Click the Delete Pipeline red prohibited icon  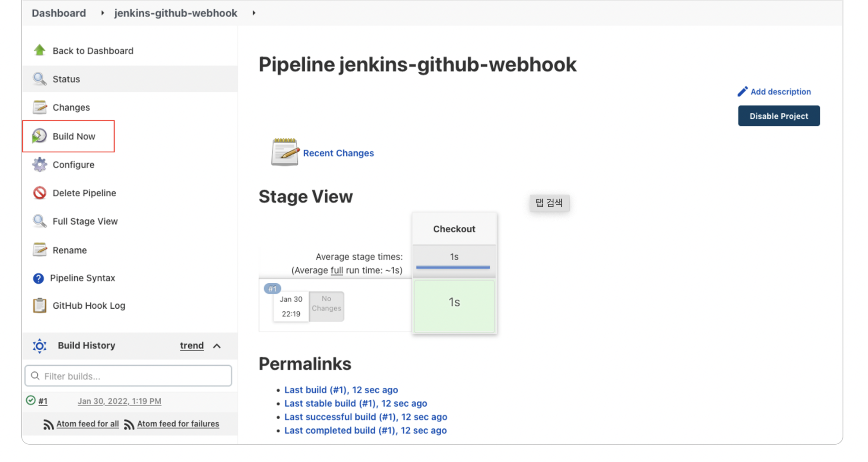pyautogui.click(x=39, y=193)
